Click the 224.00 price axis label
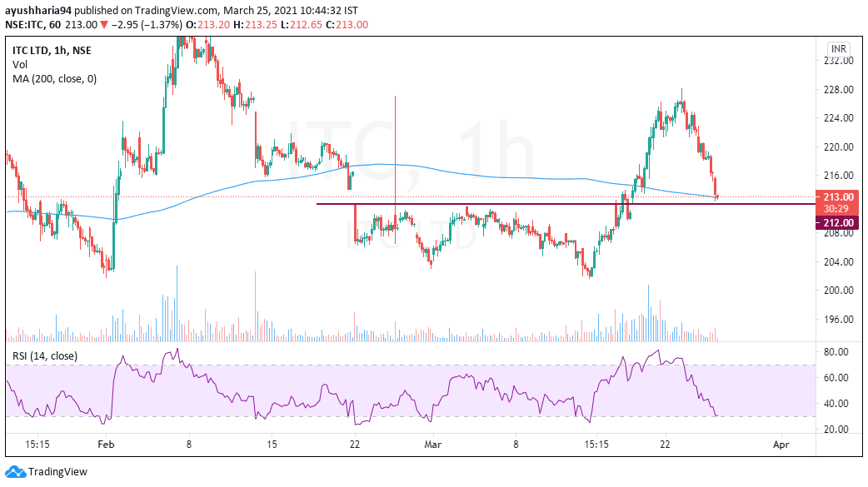Screen dimensions: 868x487 [x=838, y=118]
